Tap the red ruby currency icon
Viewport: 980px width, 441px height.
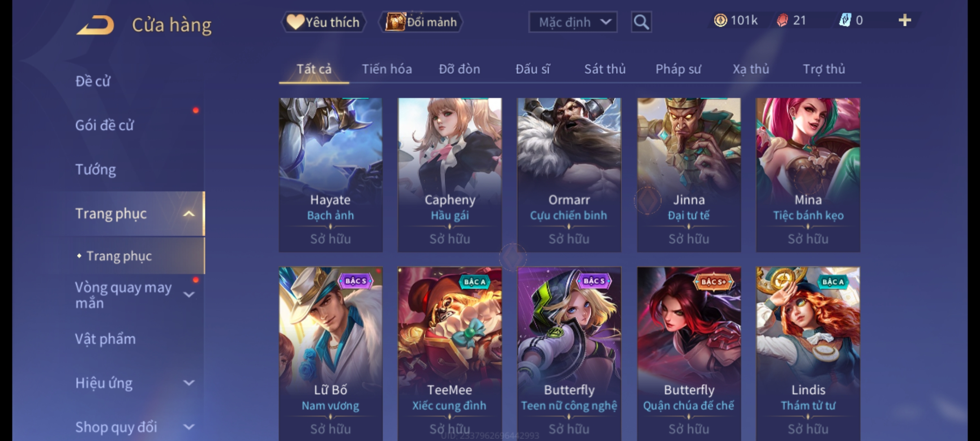[x=782, y=20]
